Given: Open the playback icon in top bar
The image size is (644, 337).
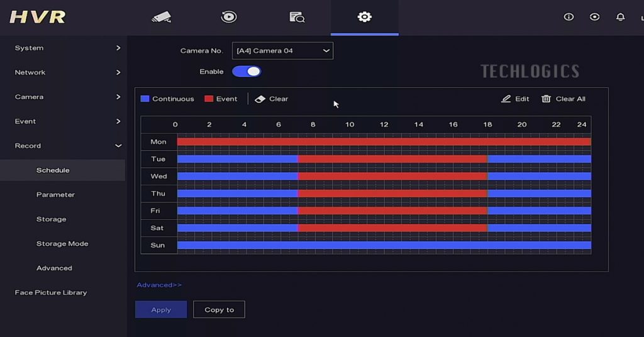Looking at the screenshot, I should point(229,17).
